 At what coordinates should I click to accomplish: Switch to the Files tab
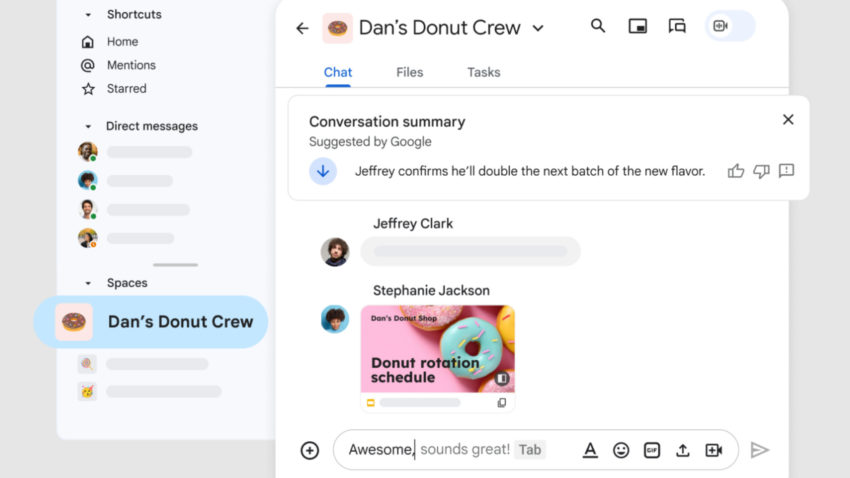[x=409, y=72]
